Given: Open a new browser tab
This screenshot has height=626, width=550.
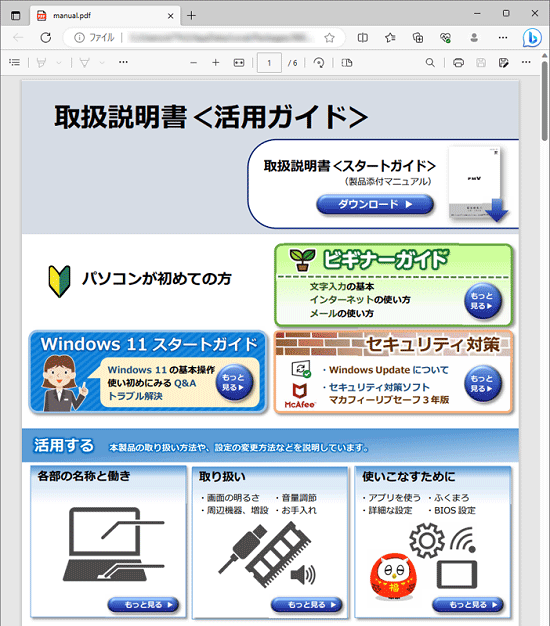Looking at the screenshot, I should pyautogui.click(x=192, y=16).
